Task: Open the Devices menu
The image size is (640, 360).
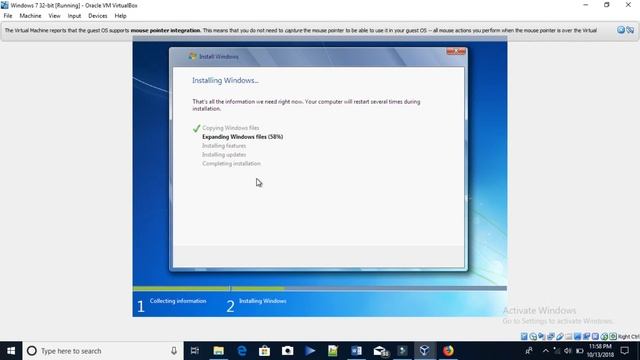Action: click(98, 16)
